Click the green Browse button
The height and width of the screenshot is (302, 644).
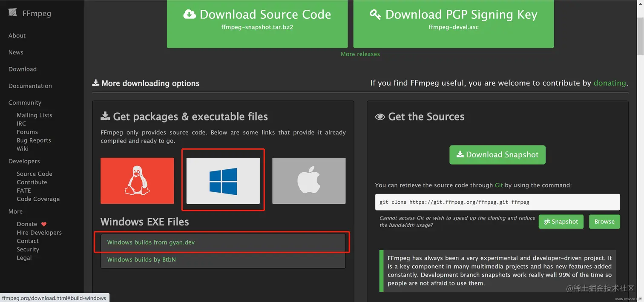[604, 222]
